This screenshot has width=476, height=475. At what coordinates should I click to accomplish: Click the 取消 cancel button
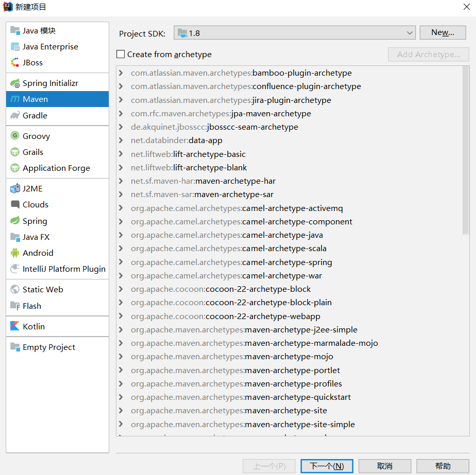pos(385,466)
